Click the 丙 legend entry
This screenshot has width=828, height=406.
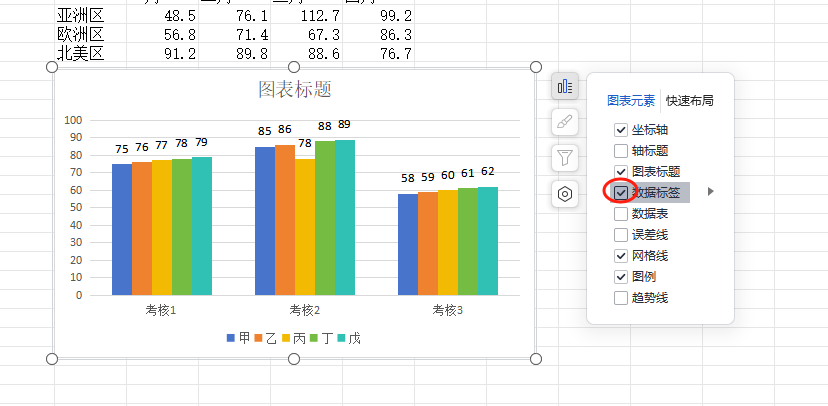[x=294, y=338]
